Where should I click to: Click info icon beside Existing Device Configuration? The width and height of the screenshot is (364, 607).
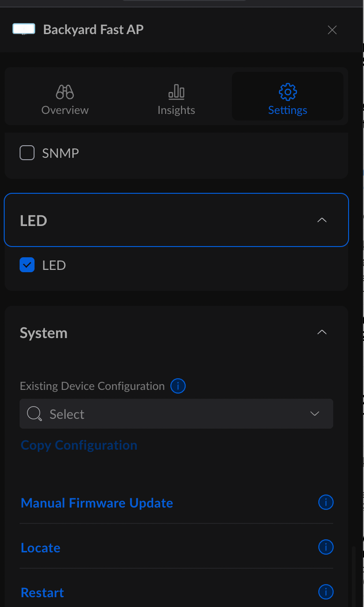tap(178, 386)
